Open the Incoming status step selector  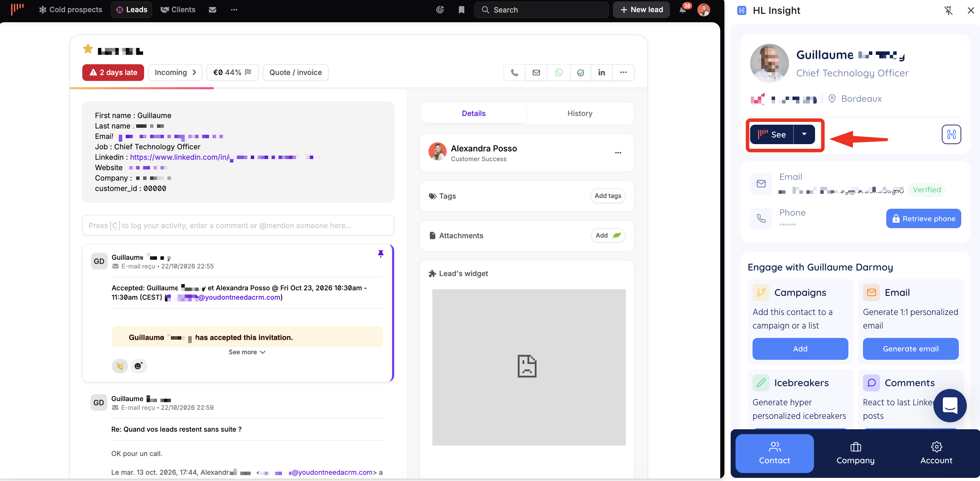[x=175, y=72]
